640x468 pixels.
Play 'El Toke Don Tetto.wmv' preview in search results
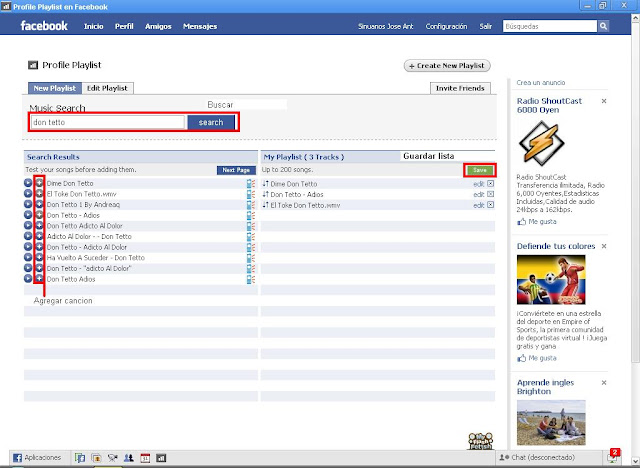(28, 193)
